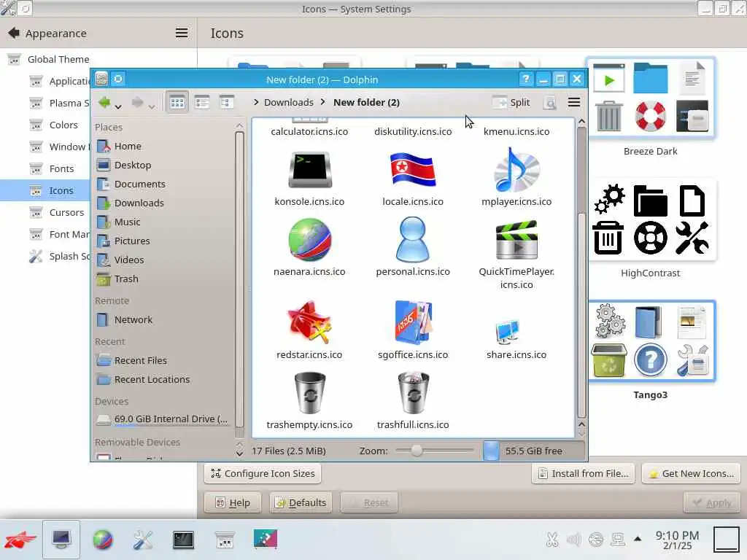Click the Dolphin title bar help button
The width and height of the screenshot is (747, 560).
(525, 79)
